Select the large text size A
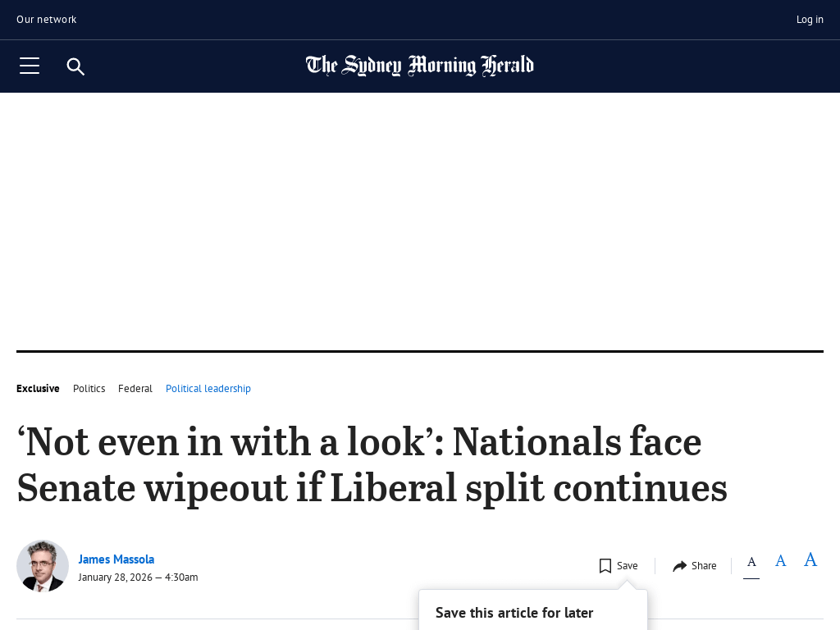 tap(810, 559)
